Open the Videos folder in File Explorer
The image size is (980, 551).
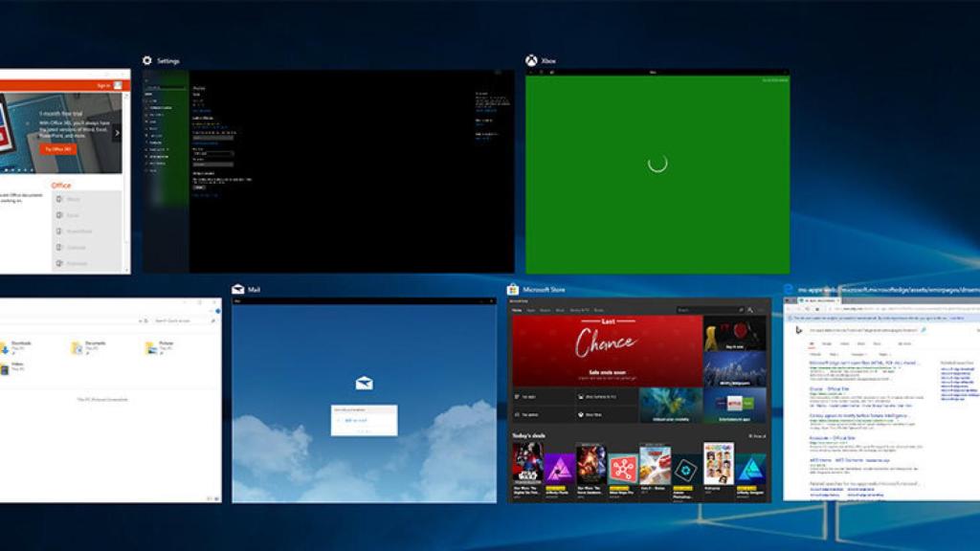point(15,365)
